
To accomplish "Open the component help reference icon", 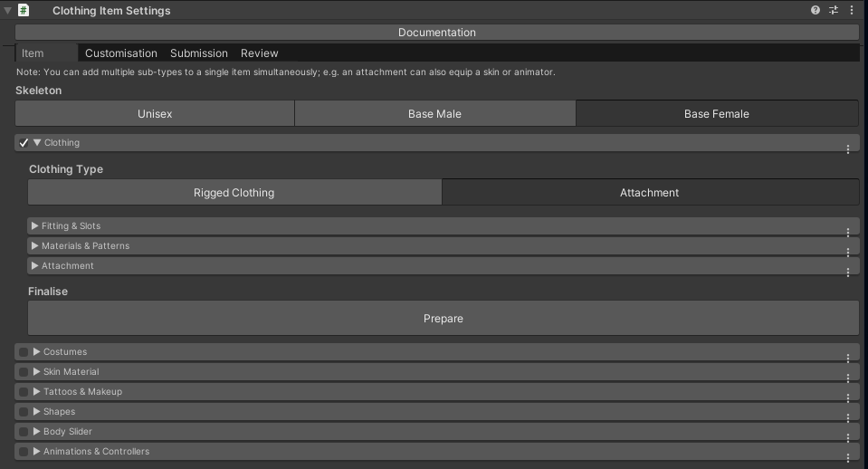I will (816, 11).
